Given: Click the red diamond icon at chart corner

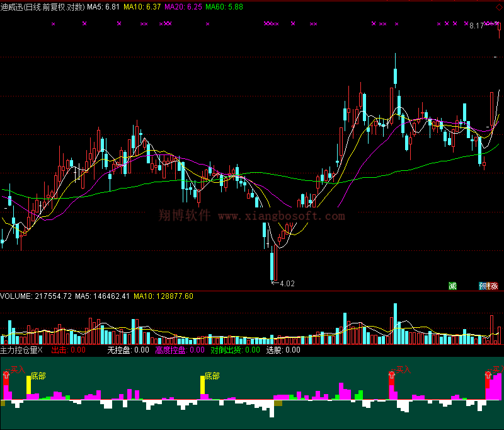Looking at the screenshot, I should click(499, 7).
